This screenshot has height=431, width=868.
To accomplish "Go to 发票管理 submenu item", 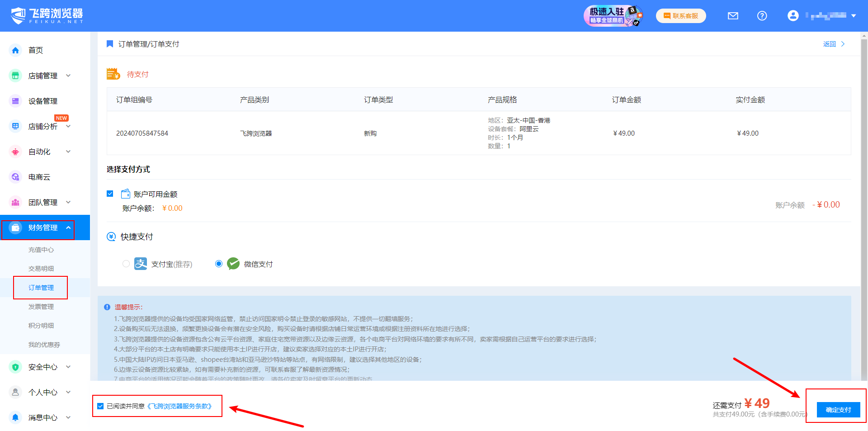I will point(41,307).
